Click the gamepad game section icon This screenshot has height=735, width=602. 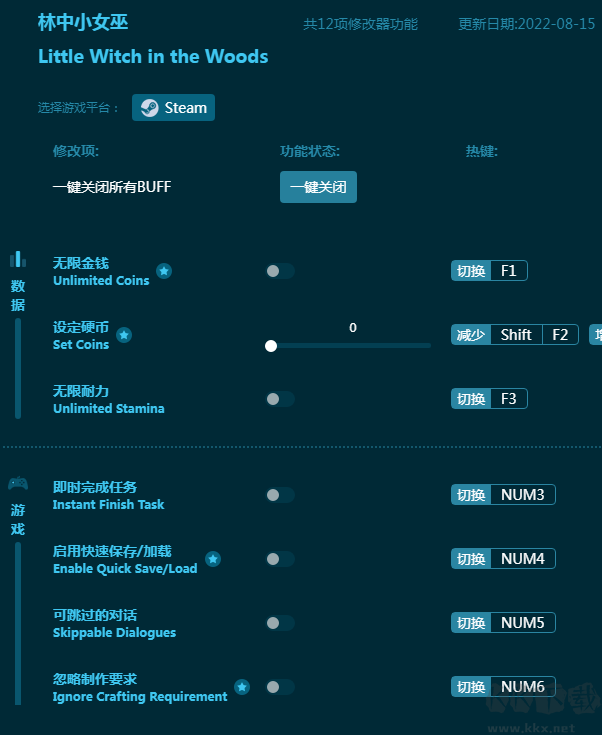(18, 483)
